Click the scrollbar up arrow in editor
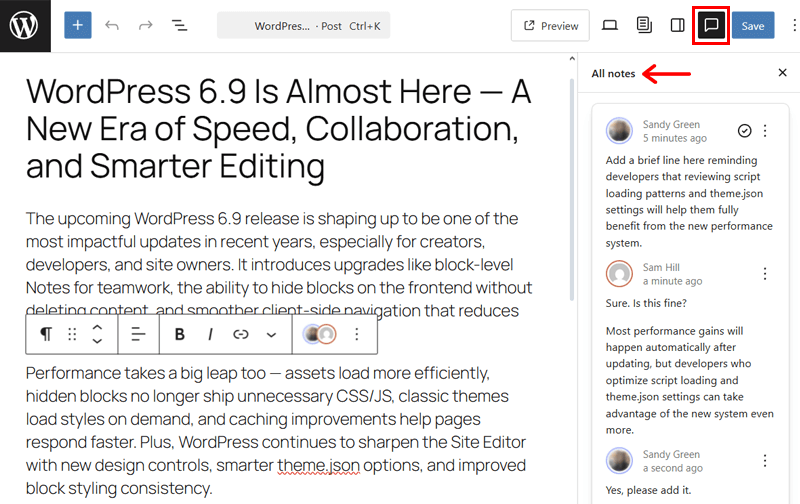The width and height of the screenshot is (800, 504). pyautogui.click(x=572, y=59)
